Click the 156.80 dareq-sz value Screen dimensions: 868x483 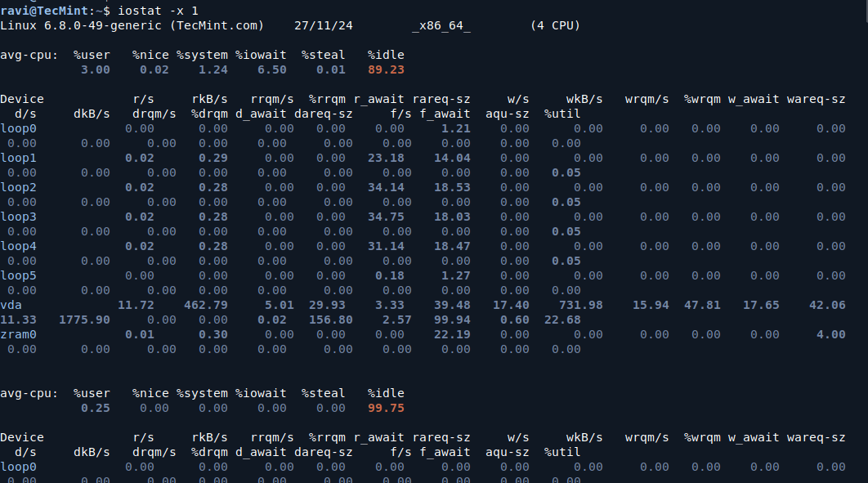[x=330, y=320]
